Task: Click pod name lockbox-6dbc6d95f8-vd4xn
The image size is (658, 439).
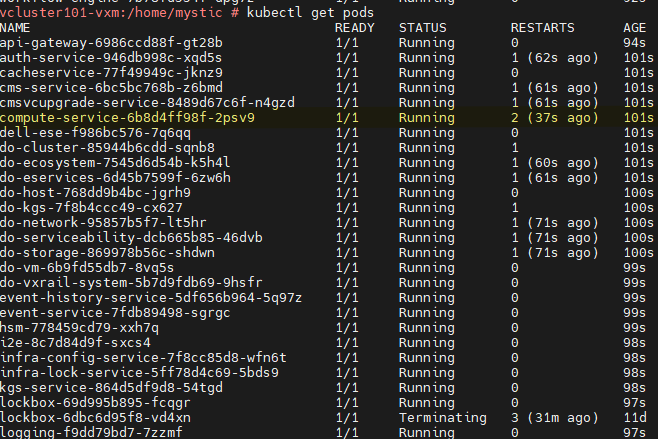Action: (95, 418)
